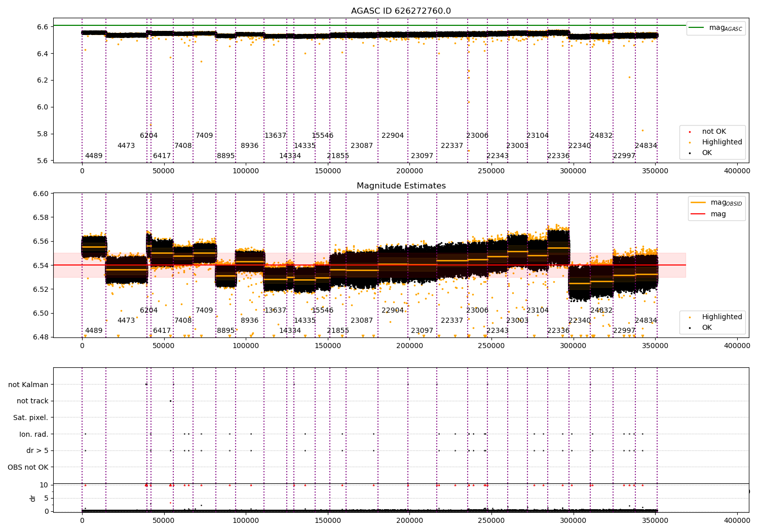The height and width of the screenshot is (532, 760).
Task: Click obsid label 21855 in the top panel
Action: pos(338,156)
